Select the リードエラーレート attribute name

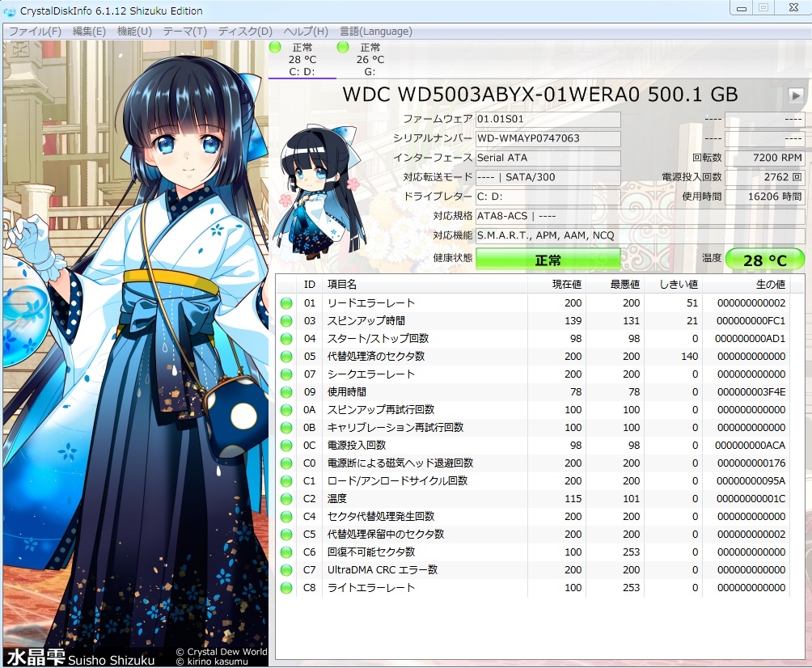(370, 303)
